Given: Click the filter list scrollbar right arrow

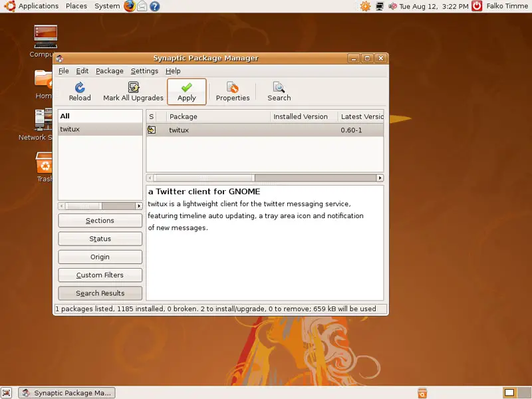Looking at the screenshot, I should pos(139,206).
